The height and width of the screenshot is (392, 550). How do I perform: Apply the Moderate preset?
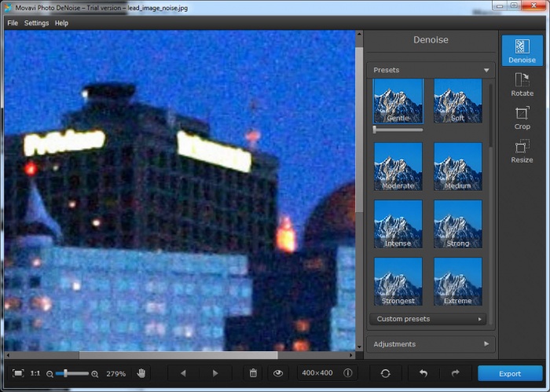point(398,167)
